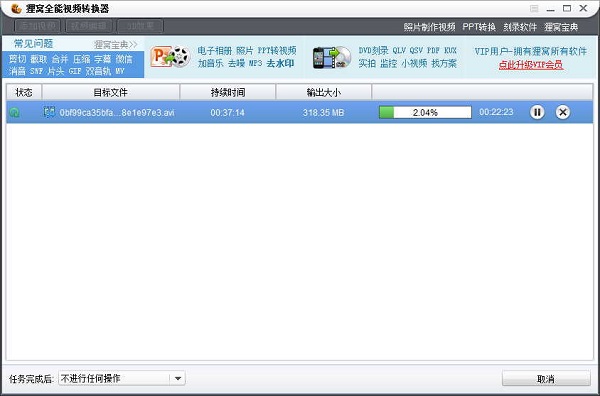Image resolution: width=600 pixels, height=396 pixels.
Task: Open the PowerPoint film reel icon
Action: coord(170,57)
